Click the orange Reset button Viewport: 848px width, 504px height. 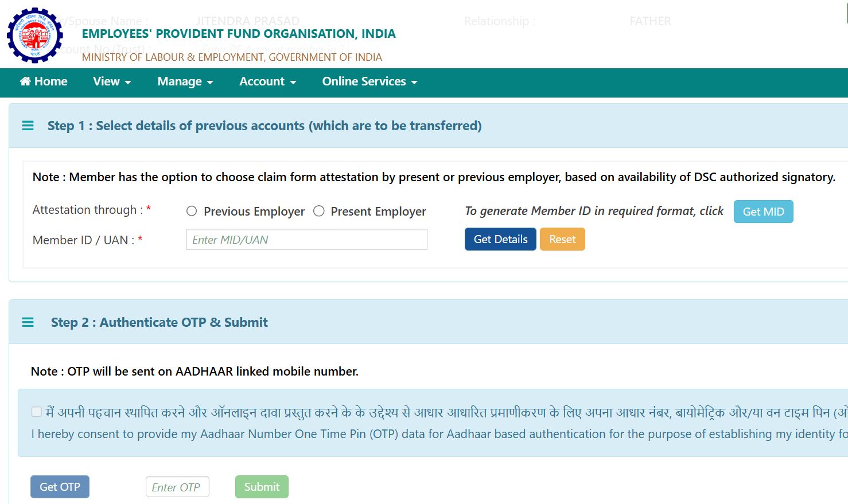[562, 239]
